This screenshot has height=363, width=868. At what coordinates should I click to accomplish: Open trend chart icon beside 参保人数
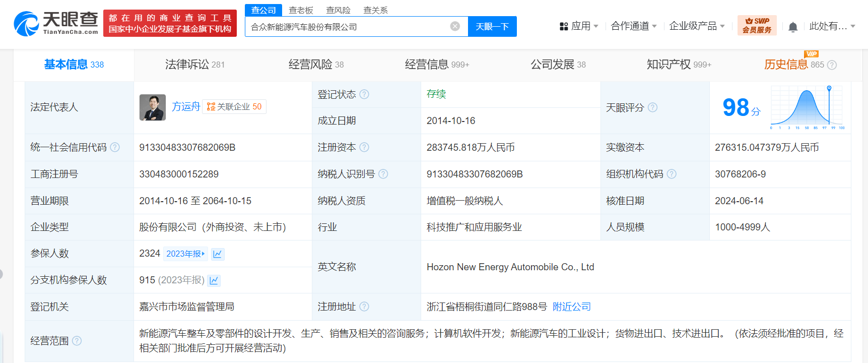click(x=218, y=254)
